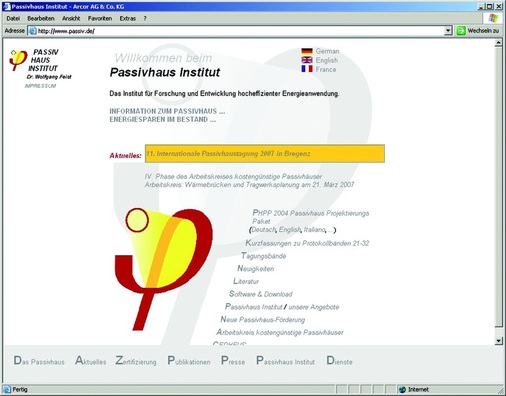Open Arbeitskreis kostengünstige Passivhäuser list link
Viewport: 506px width, 396px height.
click(x=280, y=332)
